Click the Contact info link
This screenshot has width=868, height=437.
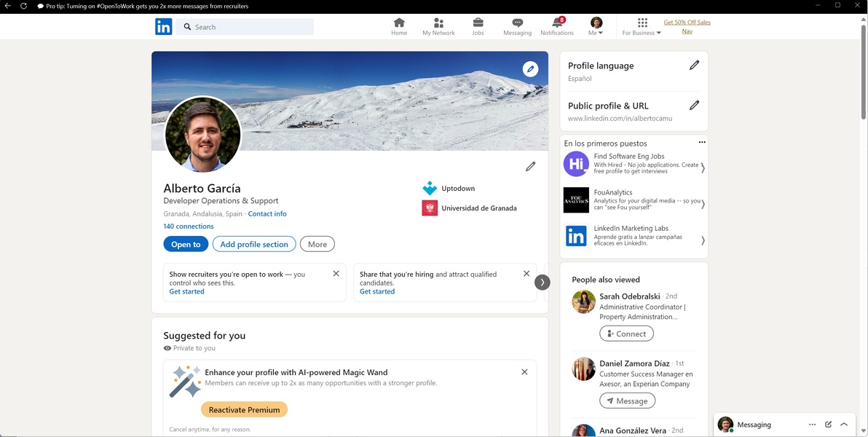tap(267, 214)
